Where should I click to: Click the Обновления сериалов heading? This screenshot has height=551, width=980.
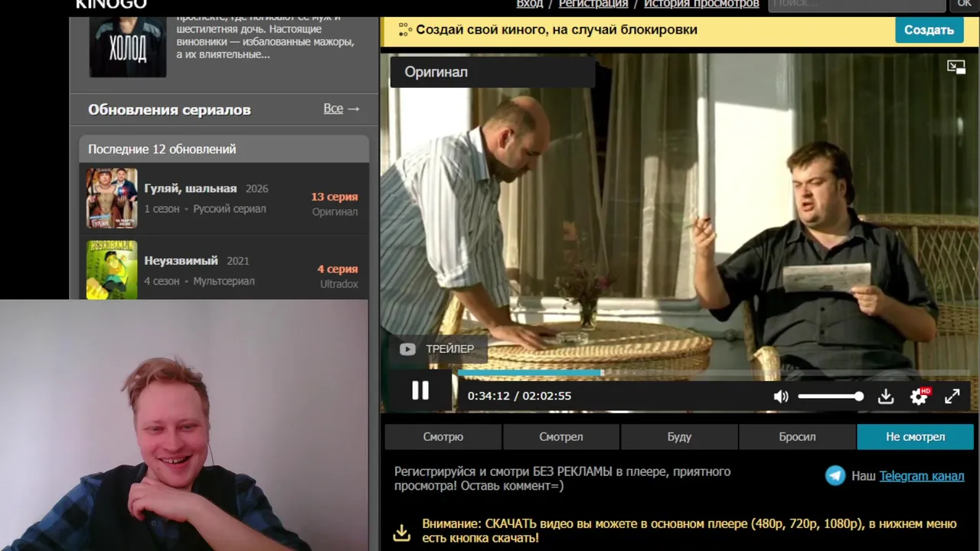pos(169,109)
